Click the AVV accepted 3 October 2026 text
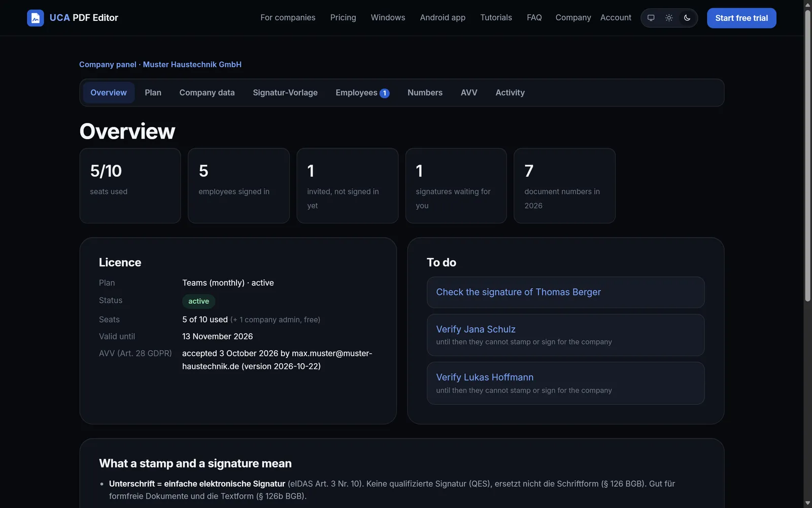This screenshot has height=508, width=812. click(x=277, y=360)
